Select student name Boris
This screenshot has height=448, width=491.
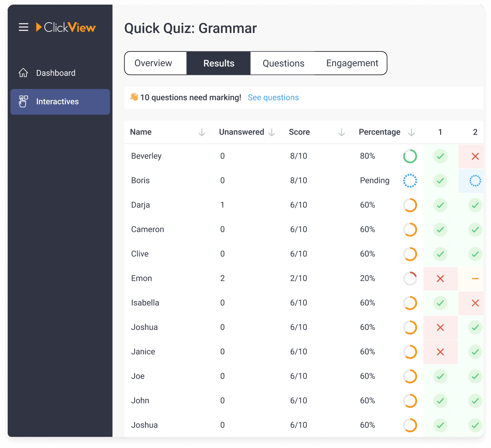[140, 181]
